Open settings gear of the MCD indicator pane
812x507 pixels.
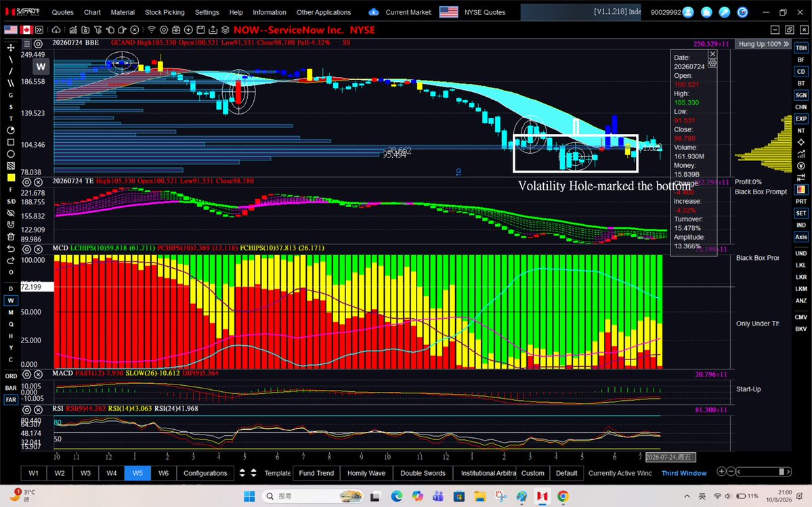(27, 249)
